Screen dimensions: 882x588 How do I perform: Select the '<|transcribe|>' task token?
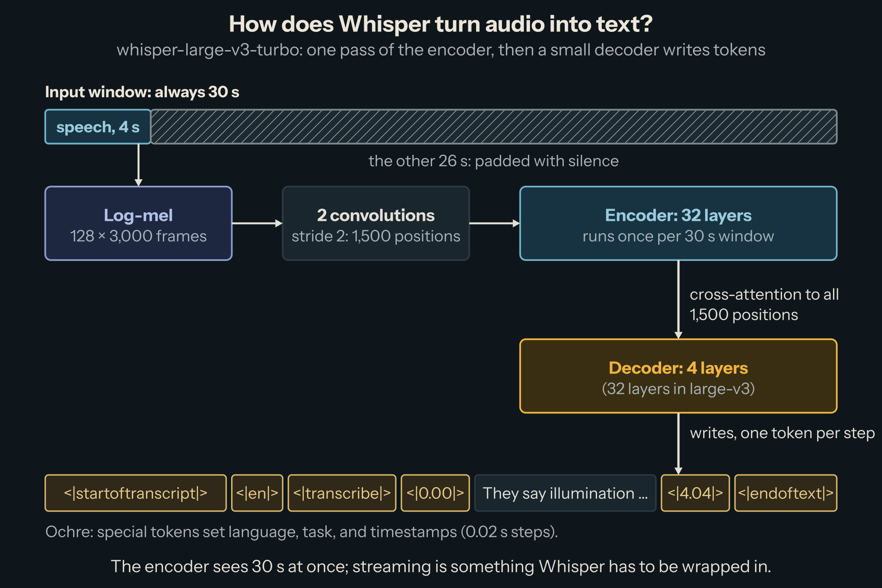(x=342, y=493)
